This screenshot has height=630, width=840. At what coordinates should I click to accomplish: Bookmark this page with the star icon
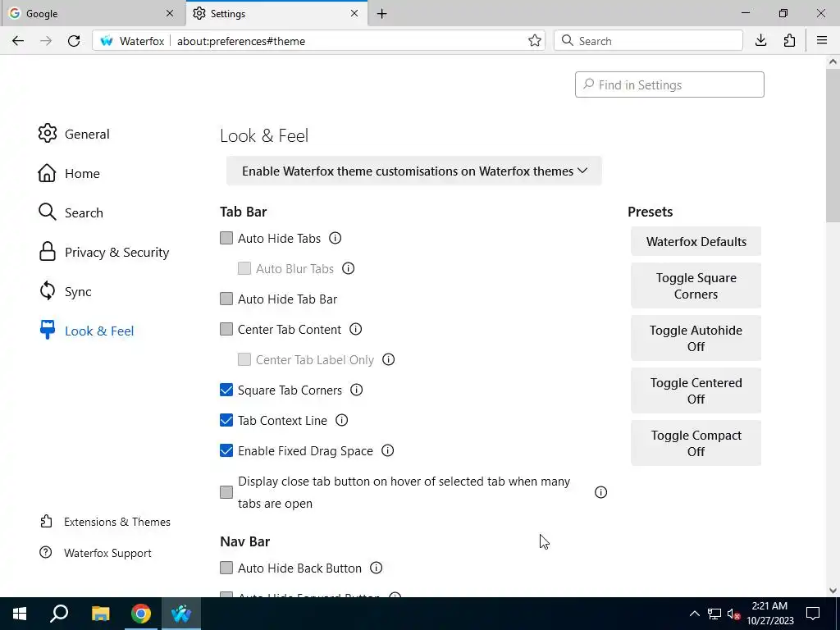[x=534, y=41]
